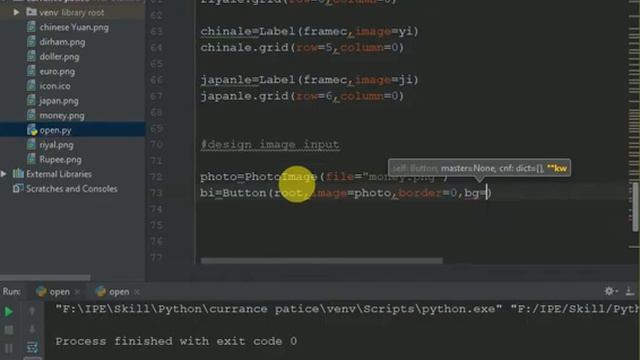Click the Up the Stack Trace arrow
Screen dimensions: 640x360
click(32, 312)
